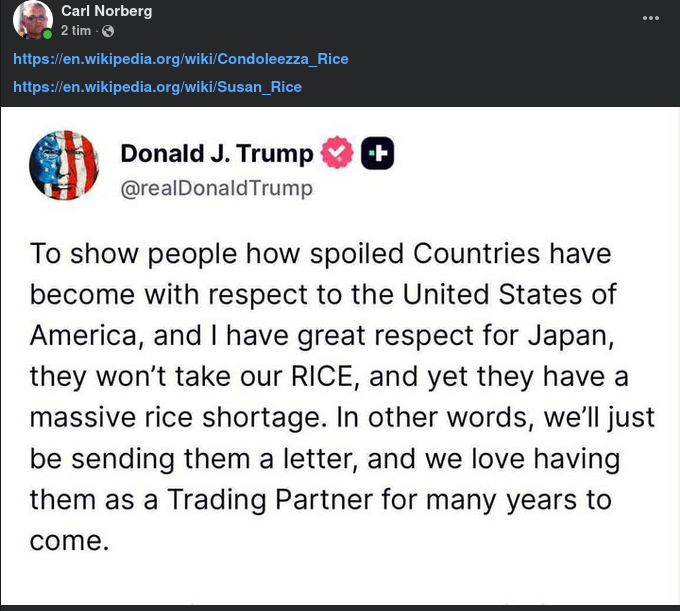The width and height of the screenshot is (680, 611).
Task: Open the Condoleezza_Rice Wikipedia link
Action: point(181,59)
